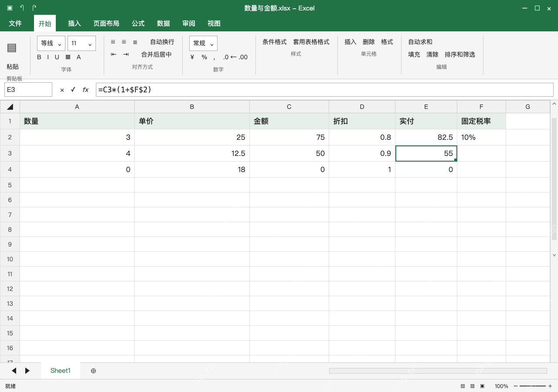Image resolution: width=558 pixels, height=392 pixels.
Task: Click the formula bar input
Action: pos(325,90)
